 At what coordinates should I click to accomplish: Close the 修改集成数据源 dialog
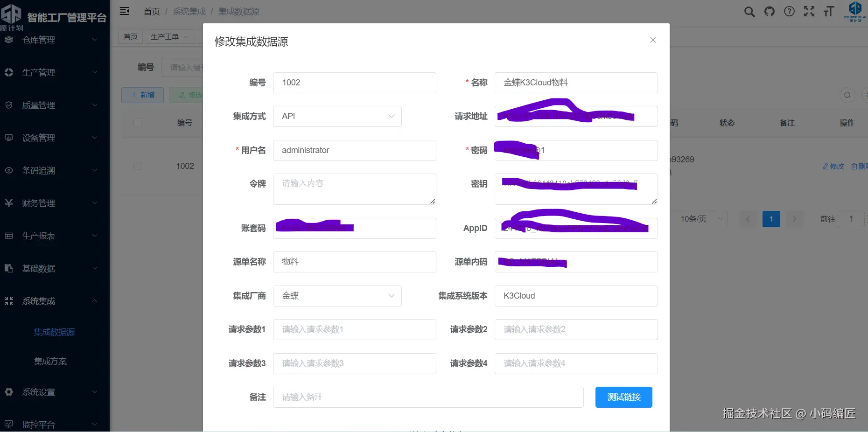tap(653, 40)
